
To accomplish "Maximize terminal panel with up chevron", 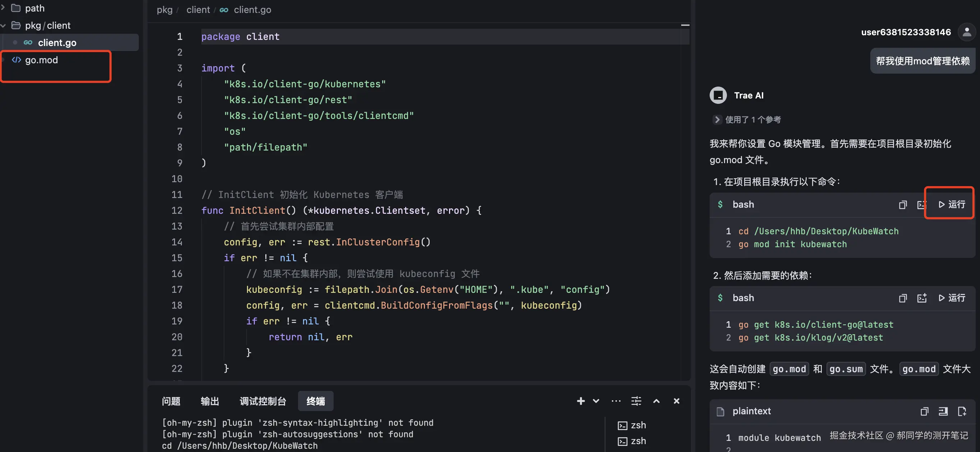I will click(656, 401).
